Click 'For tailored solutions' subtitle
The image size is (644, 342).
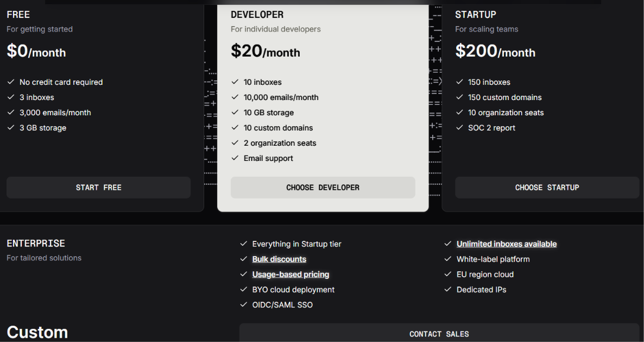[x=44, y=258]
